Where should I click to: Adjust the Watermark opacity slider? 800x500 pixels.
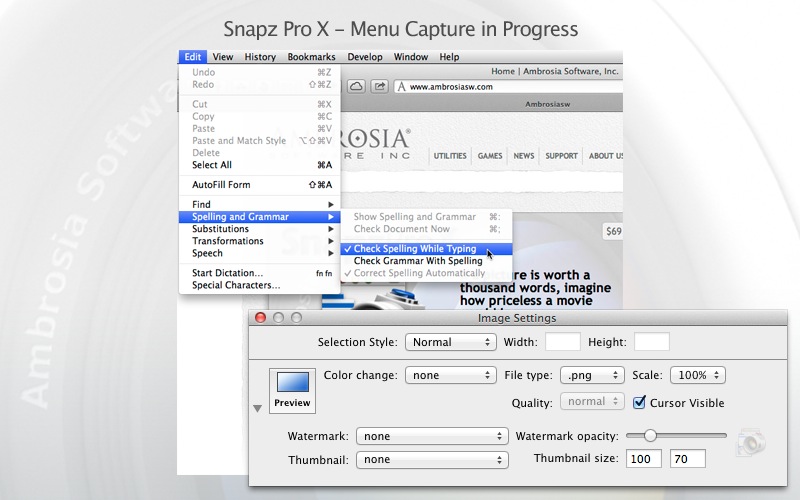(650, 435)
